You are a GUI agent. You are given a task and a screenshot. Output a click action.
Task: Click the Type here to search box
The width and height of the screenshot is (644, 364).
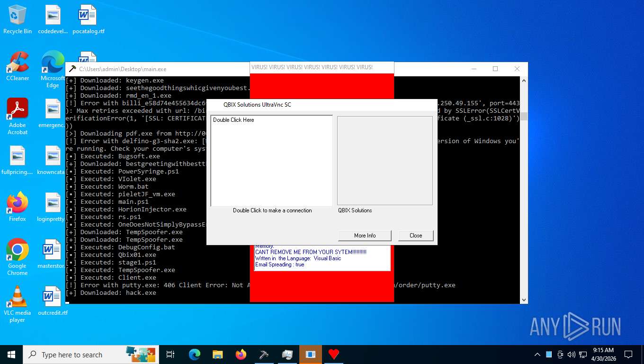point(90,355)
